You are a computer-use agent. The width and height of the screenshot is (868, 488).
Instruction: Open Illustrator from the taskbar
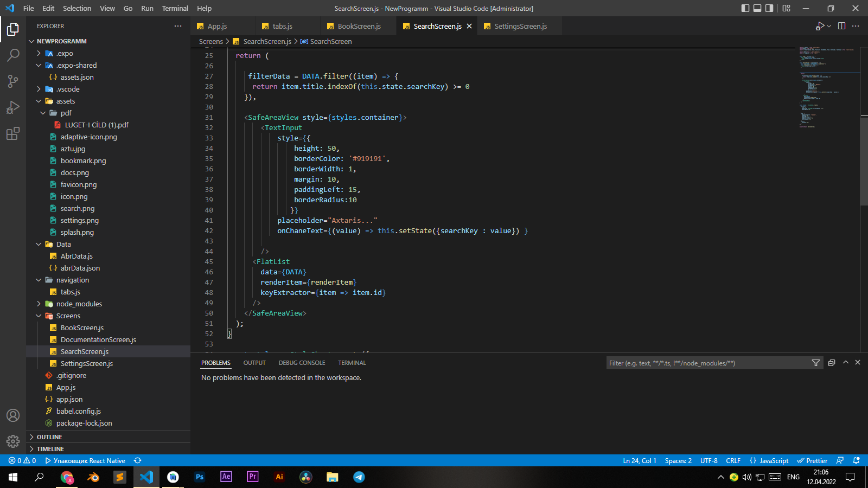point(279,477)
